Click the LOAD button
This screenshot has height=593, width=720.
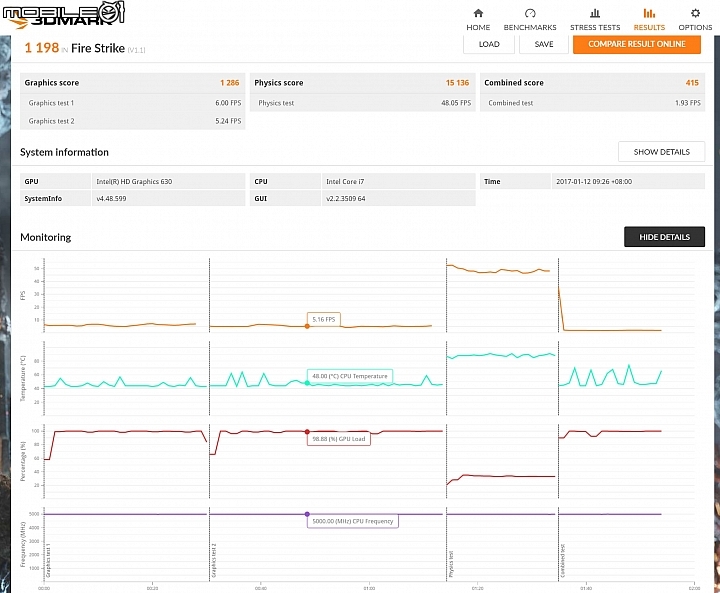[489, 44]
